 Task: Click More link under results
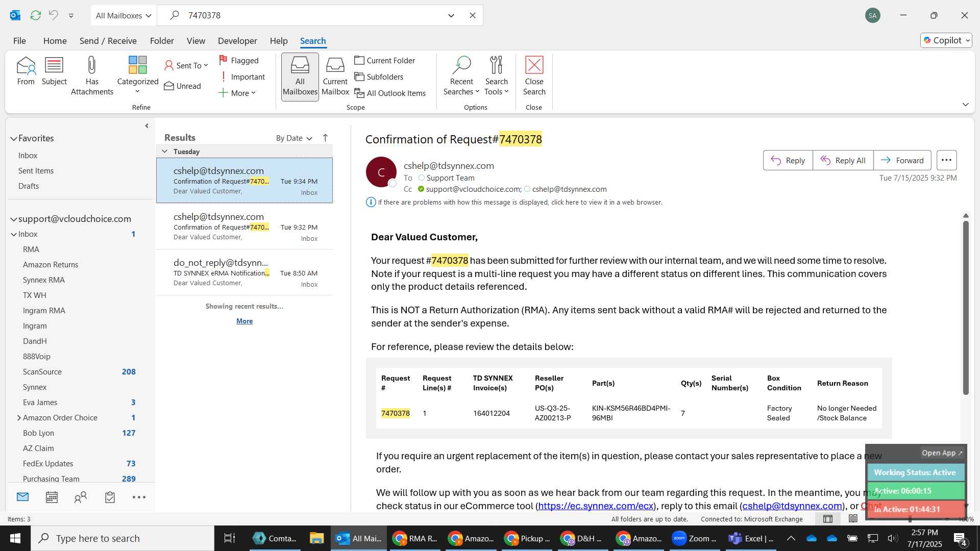click(x=244, y=321)
